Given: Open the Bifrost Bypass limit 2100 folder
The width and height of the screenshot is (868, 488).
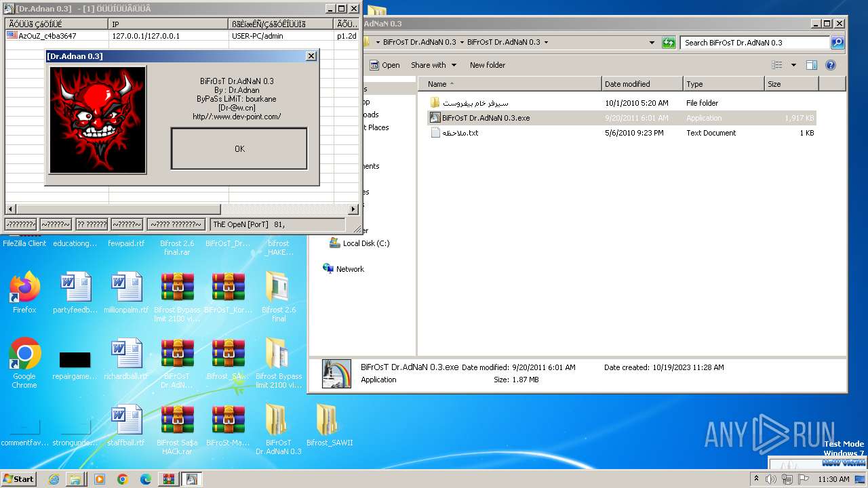Looking at the screenshot, I should click(279, 363).
